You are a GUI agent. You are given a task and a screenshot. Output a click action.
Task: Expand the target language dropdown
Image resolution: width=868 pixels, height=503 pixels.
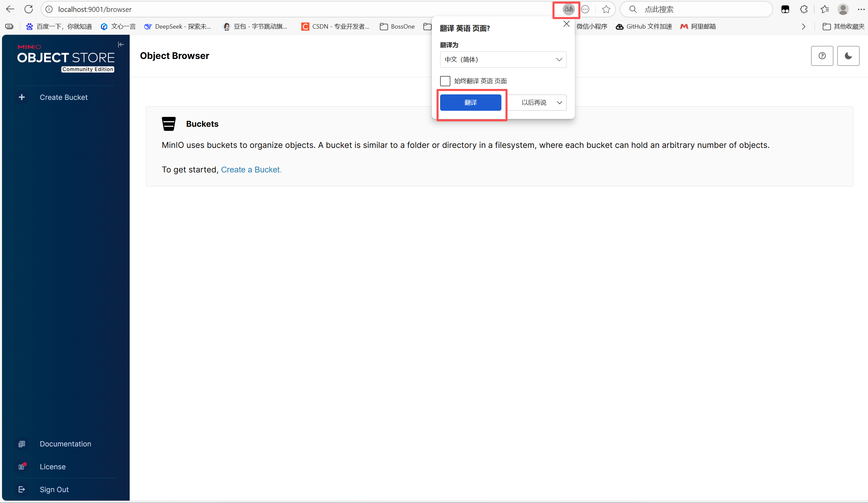(503, 60)
